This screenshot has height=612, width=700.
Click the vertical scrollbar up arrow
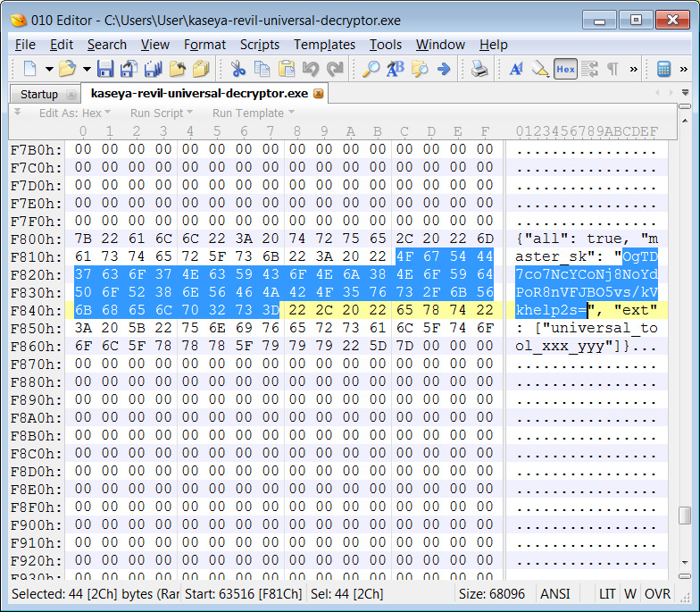(685, 121)
